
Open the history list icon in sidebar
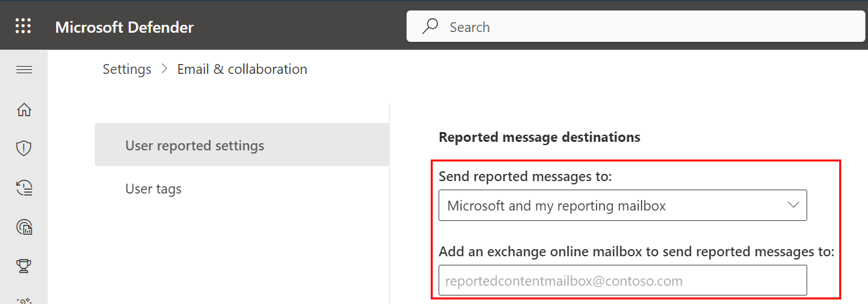[24, 188]
